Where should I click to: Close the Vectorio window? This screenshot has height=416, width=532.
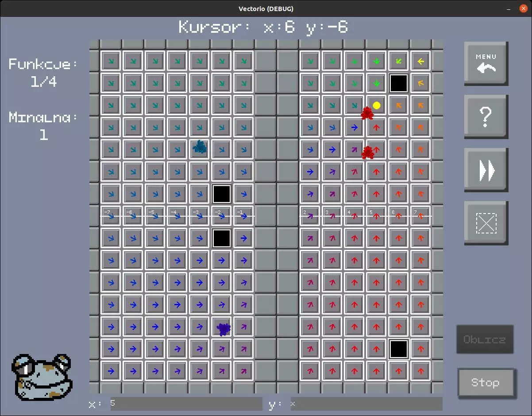[x=523, y=8]
